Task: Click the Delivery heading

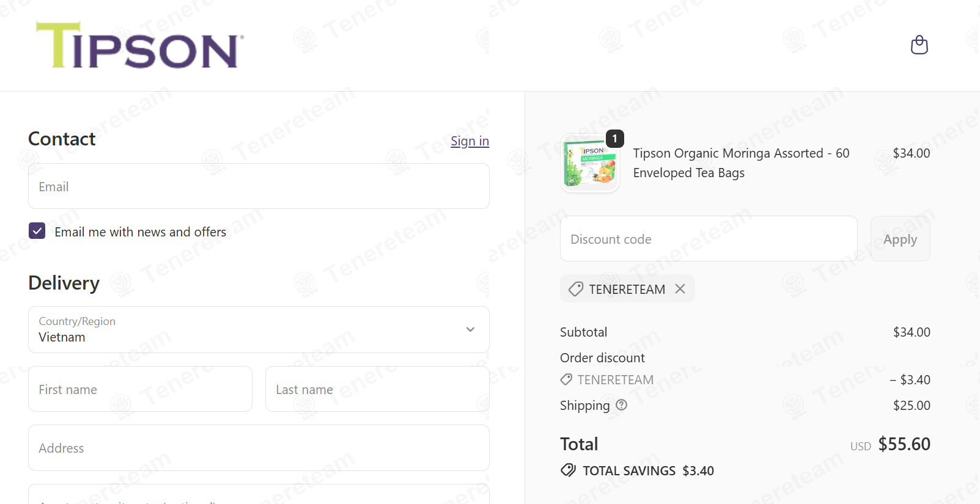Action: [64, 283]
